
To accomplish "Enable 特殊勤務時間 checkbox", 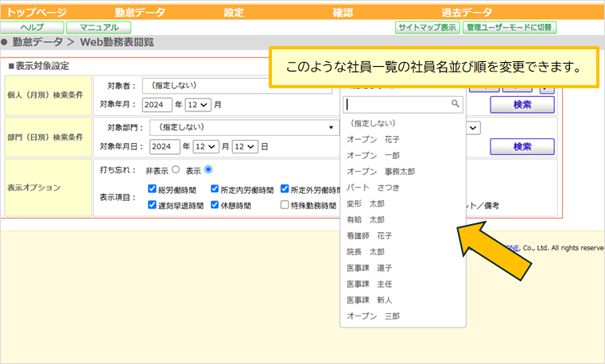I will pos(285,205).
